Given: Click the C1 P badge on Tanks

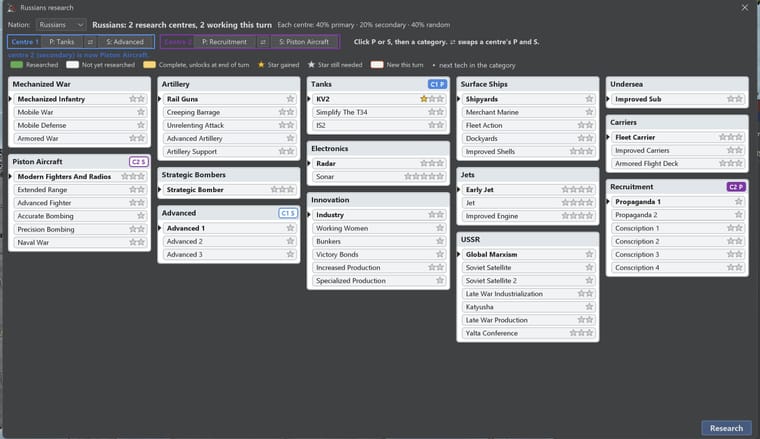Looking at the screenshot, I should [437, 84].
